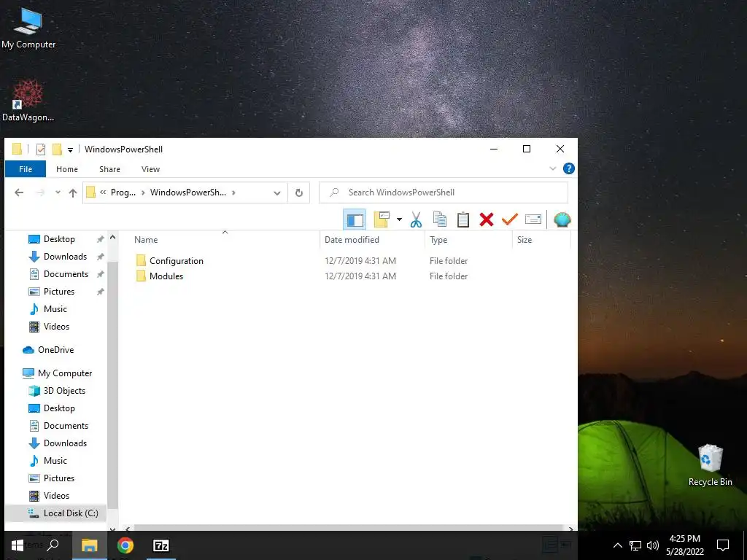This screenshot has height=560, width=747.
Task: Expand the chevron after WindowsPowerSh... breadcrumb
Action: (x=233, y=192)
